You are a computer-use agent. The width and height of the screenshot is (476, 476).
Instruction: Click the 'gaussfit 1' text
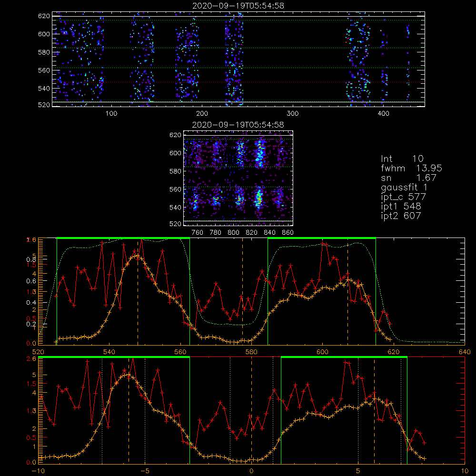point(404,188)
